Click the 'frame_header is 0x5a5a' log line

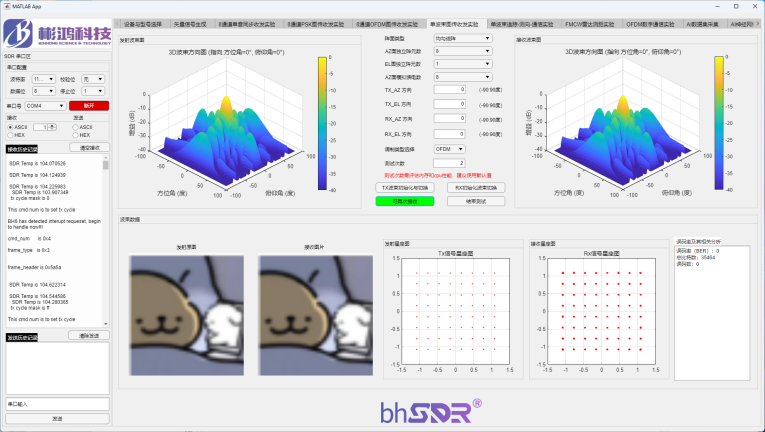(35, 267)
